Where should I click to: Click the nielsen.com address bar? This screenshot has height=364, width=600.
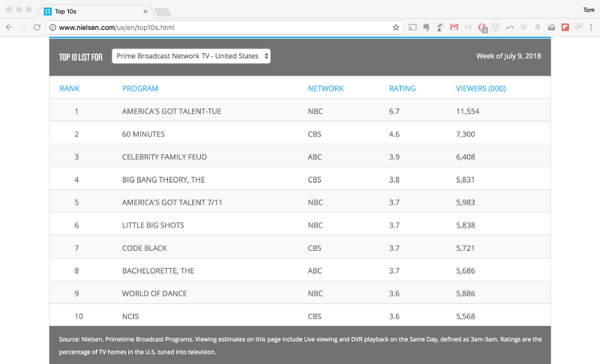(x=225, y=27)
